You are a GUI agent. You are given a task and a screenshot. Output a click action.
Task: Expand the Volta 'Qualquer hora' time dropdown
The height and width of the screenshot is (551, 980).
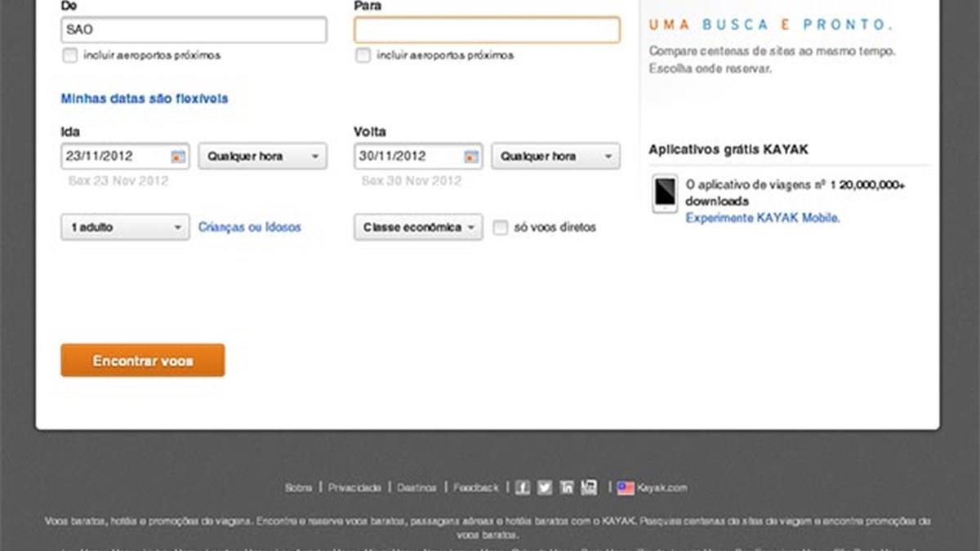pyautogui.click(x=555, y=157)
